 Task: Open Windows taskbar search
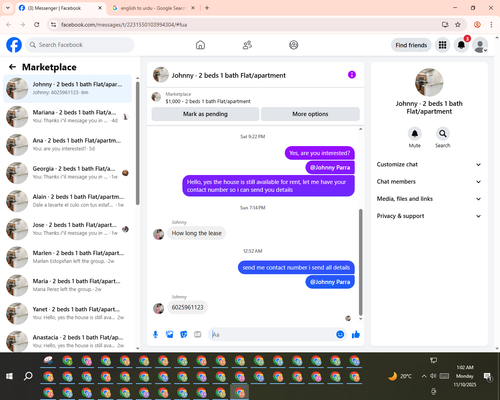tap(28, 376)
